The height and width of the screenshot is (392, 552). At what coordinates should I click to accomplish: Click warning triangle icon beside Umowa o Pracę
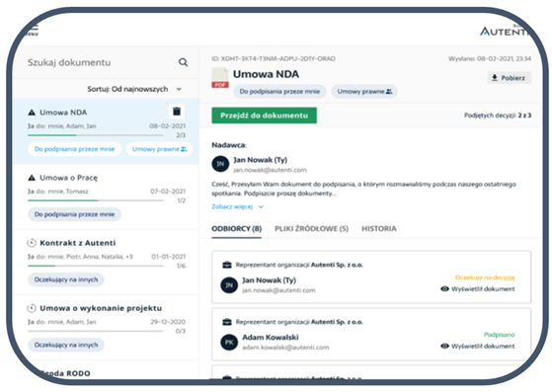[x=32, y=178]
